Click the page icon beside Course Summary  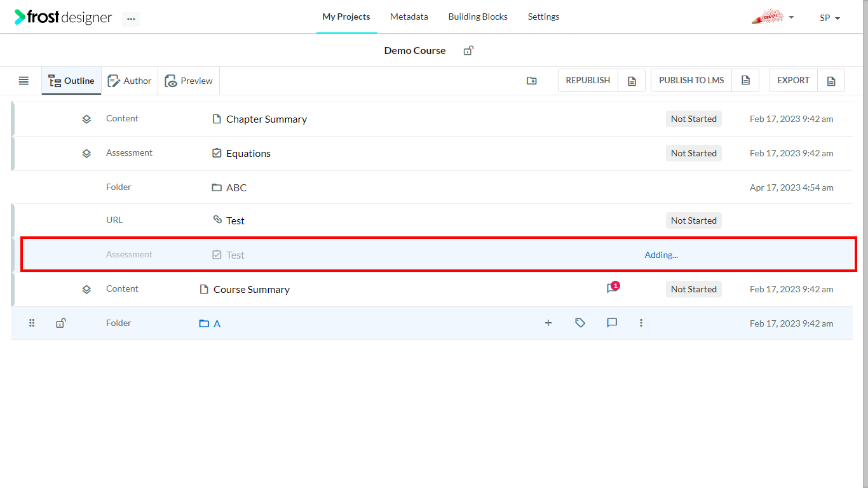[x=204, y=289]
